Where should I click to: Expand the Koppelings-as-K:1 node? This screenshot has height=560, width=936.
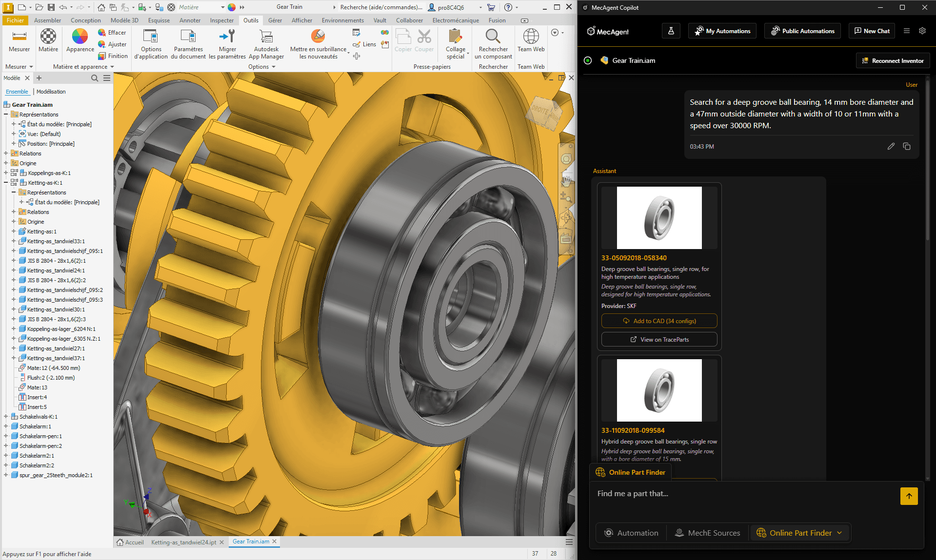[6, 173]
